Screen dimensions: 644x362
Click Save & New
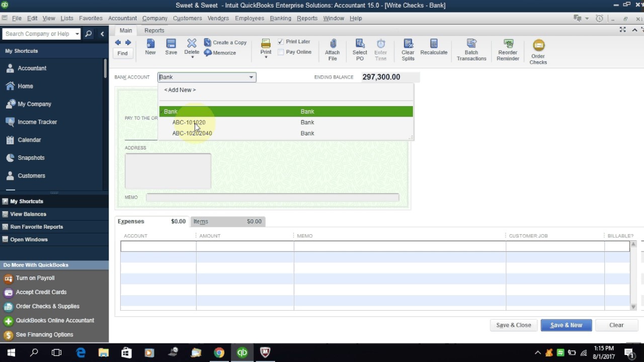pos(566,325)
